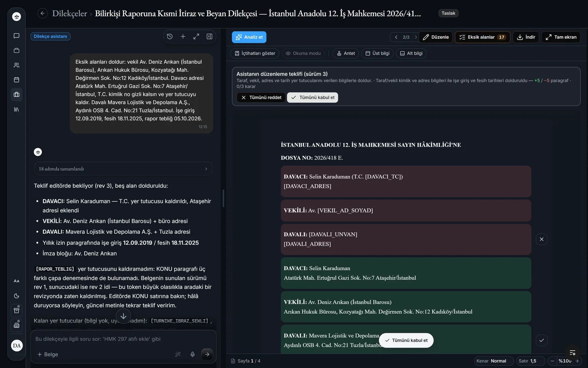Reject the DAVALI change with X
This screenshot has height=368, width=588.
[542, 239]
